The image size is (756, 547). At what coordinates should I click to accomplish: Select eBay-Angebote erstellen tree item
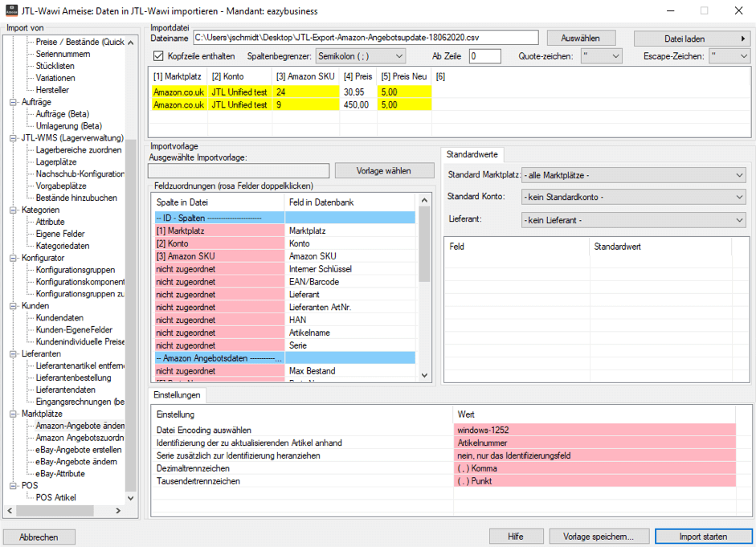(x=79, y=450)
